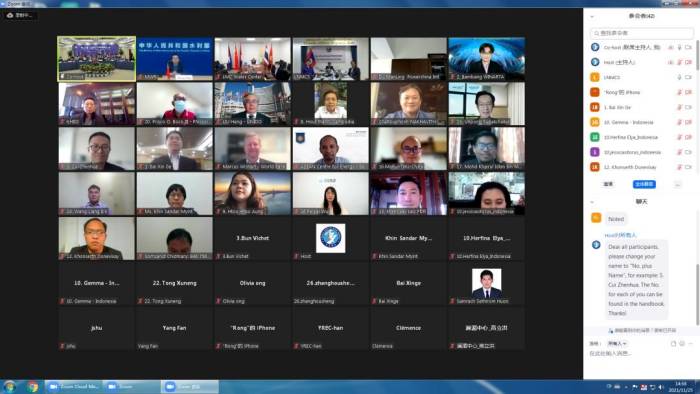Collapse the participants panel with its chevron
Screen dimensions: 700x394
click(592, 17)
